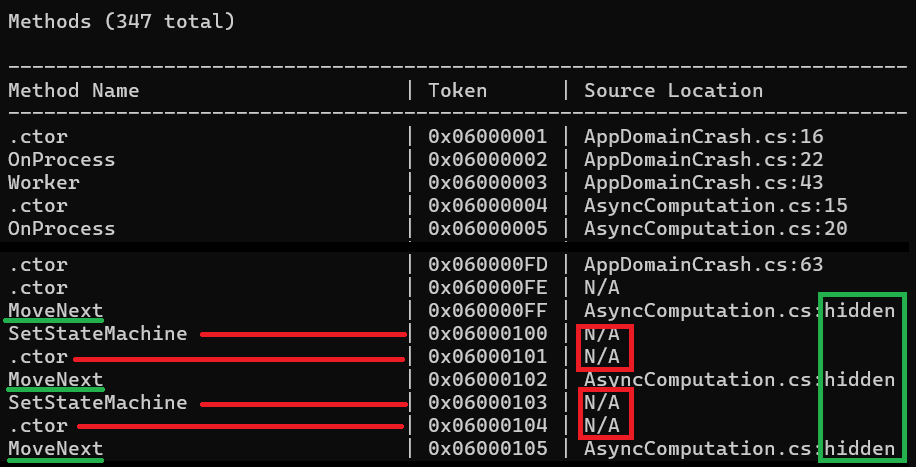The width and height of the screenshot is (916, 467).
Task: Select the "Method Name" column header
Action: pyautogui.click(x=73, y=91)
